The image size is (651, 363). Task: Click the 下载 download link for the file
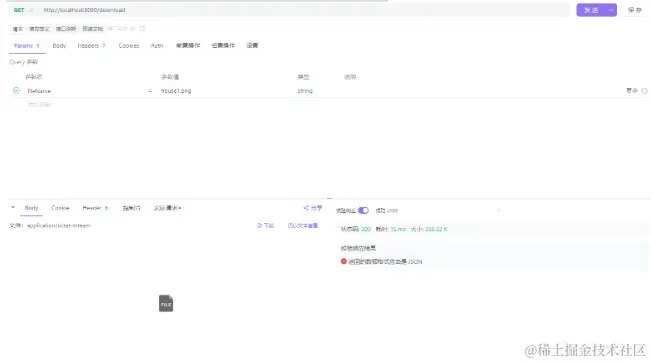click(266, 226)
